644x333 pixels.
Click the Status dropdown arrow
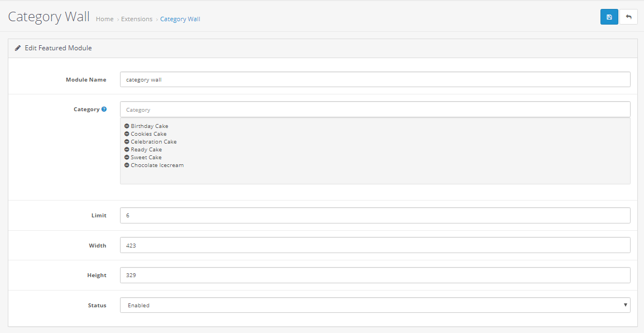tap(625, 305)
